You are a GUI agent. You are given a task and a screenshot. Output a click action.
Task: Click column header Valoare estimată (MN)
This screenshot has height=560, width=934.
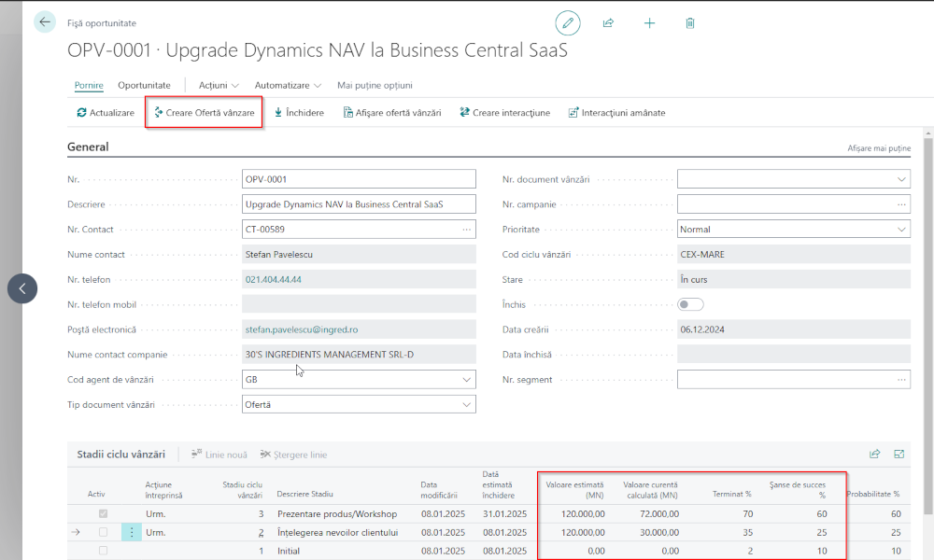(574, 490)
